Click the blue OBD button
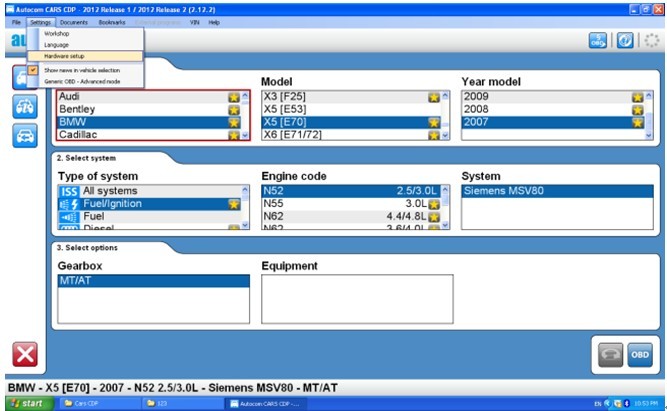 tap(640, 355)
